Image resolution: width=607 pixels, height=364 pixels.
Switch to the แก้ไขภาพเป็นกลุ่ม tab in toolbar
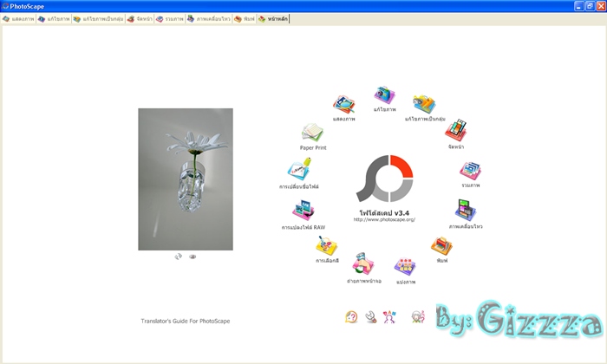[x=98, y=19]
